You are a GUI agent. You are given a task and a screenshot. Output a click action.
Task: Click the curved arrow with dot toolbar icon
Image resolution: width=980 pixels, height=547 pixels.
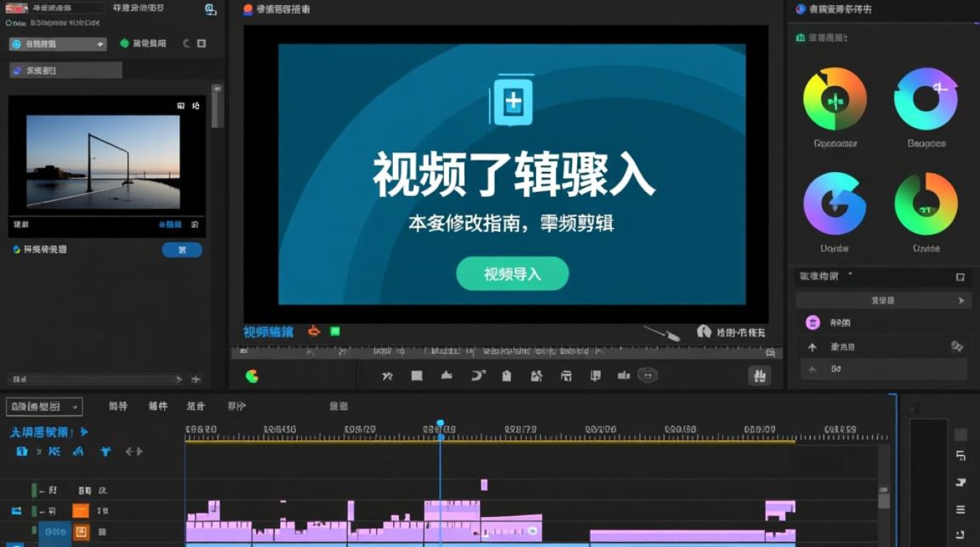[x=478, y=376]
